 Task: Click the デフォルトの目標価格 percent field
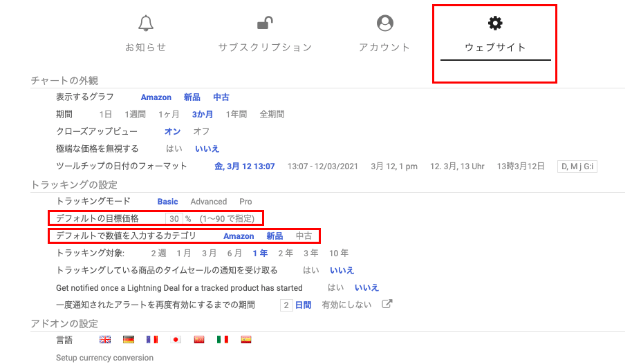174,218
